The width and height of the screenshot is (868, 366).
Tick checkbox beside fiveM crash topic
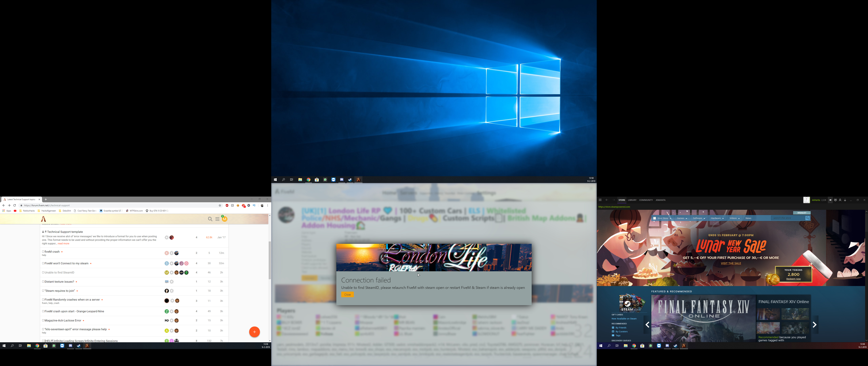tap(43, 251)
